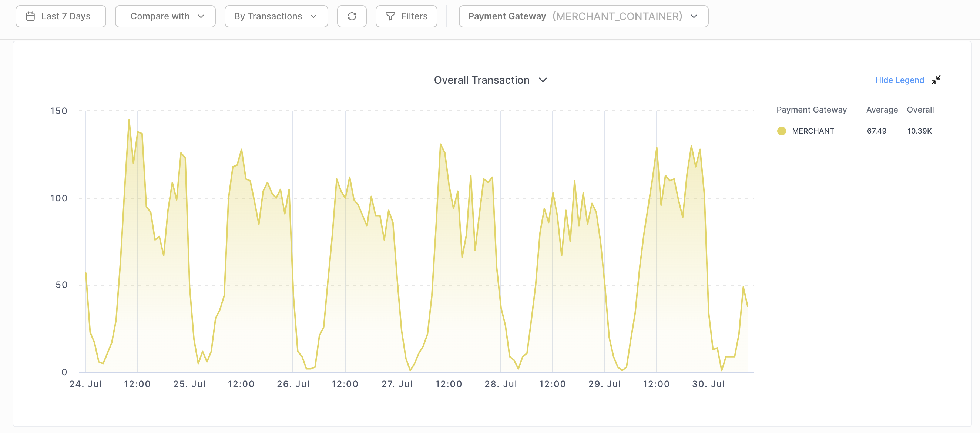The width and height of the screenshot is (980, 433).
Task: Hide the chart legend
Action: coord(899,80)
